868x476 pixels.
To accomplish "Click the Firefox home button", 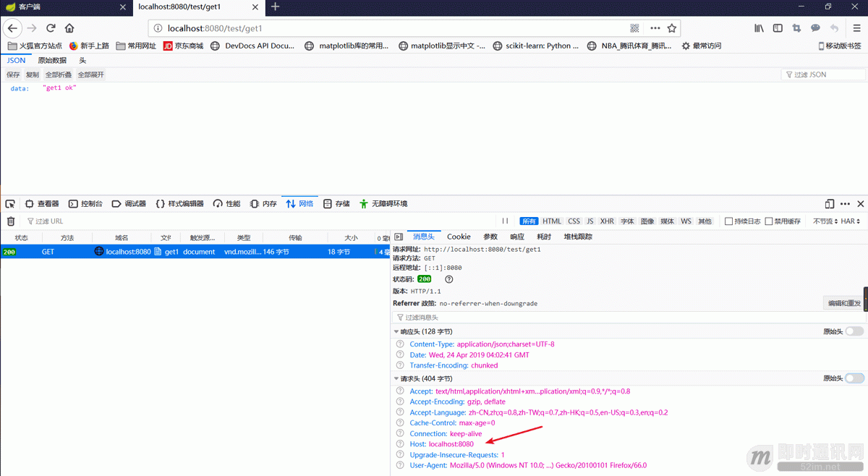I will (69, 27).
